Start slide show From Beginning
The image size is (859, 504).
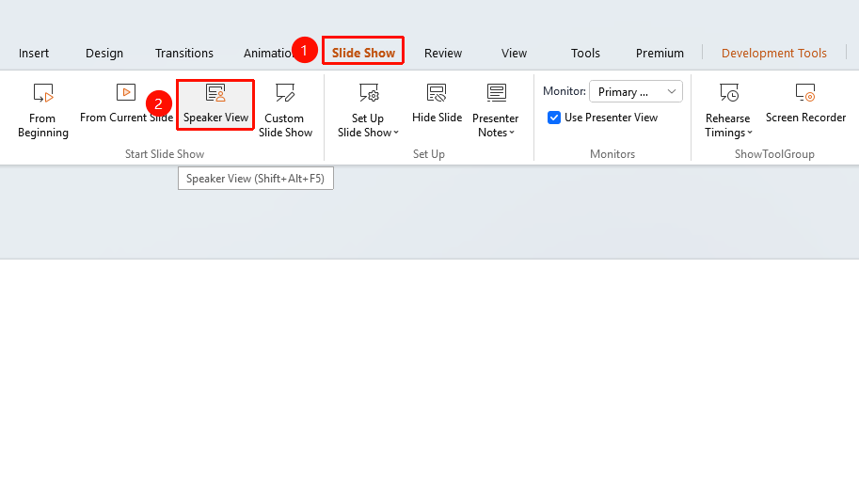42,111
